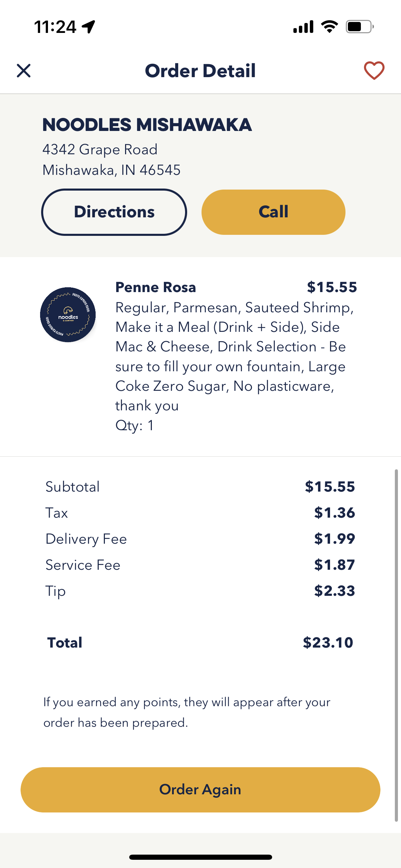The height and width of the screenshot is (868, 401).
Task: Click the location arrow in status bar
Action: (88, 27)
